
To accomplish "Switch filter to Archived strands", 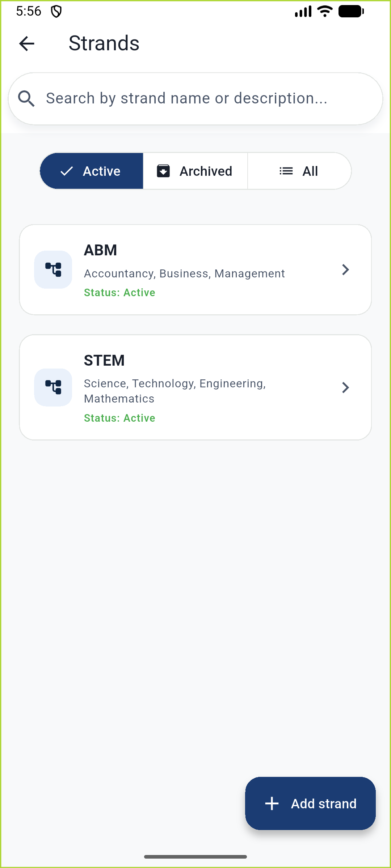I will (195, 171).
